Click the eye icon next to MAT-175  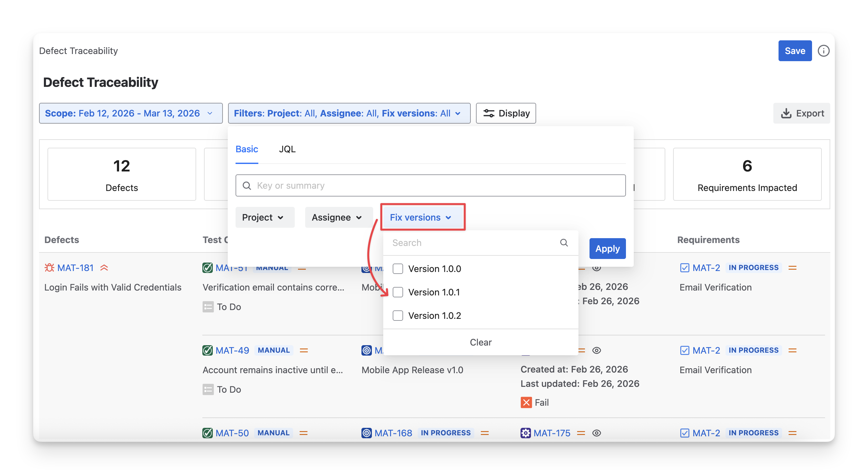(x=596, y=433)
